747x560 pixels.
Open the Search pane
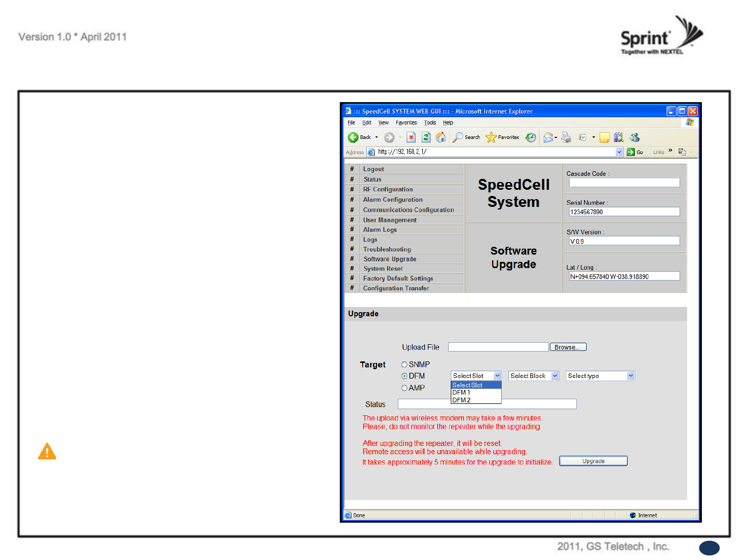tap(466, 137)
